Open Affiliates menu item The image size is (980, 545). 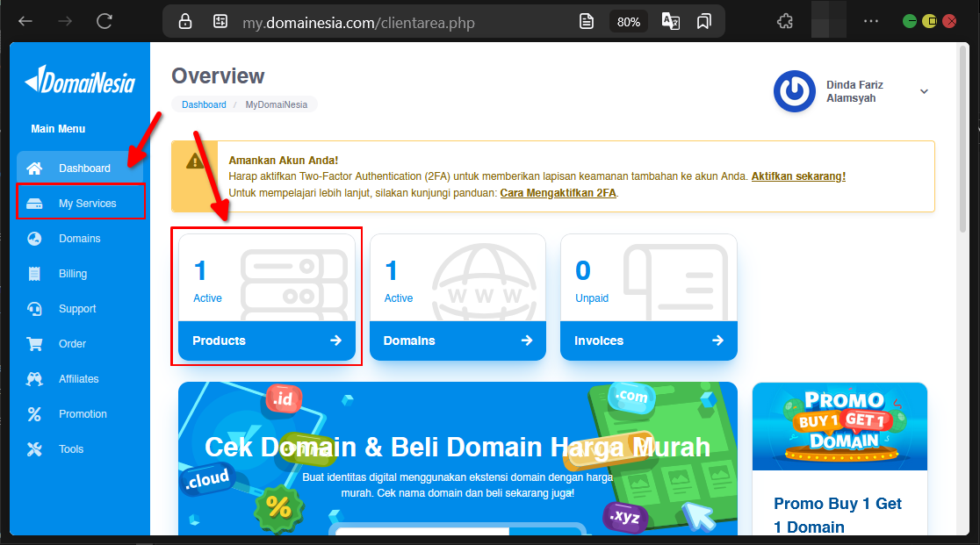(x=80, y=379)
